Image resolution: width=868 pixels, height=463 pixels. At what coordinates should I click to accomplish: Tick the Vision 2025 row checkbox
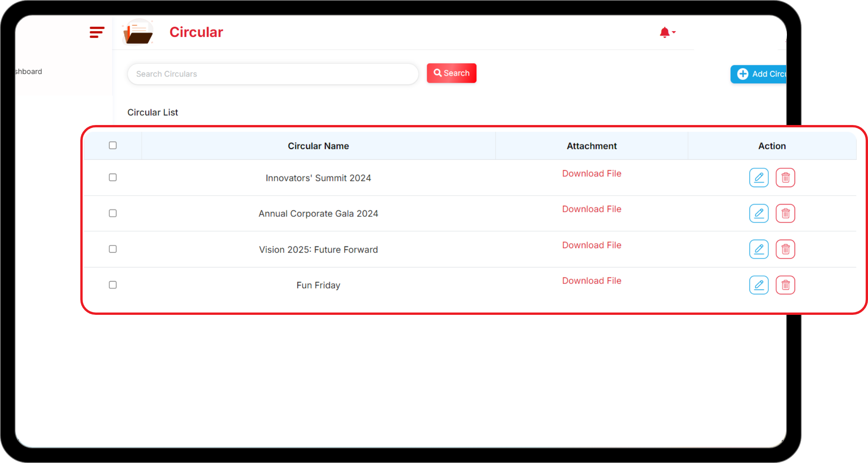pos(113,249)
